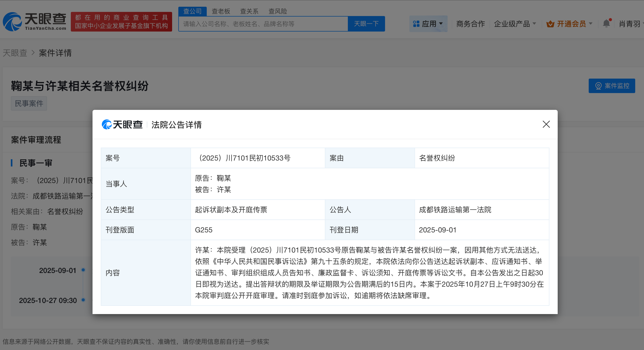This screenshot has height=350, width=644.
Task: Click the 查关系 tab
Action: click(249, 11)
